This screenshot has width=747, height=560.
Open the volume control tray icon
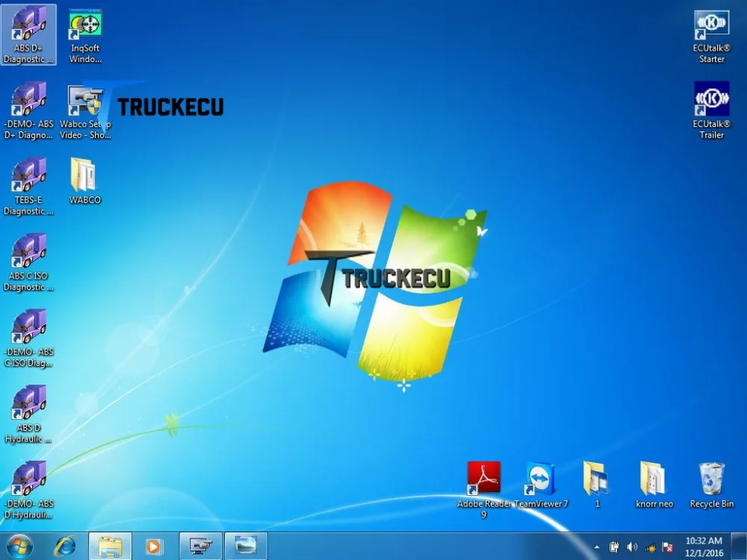point(632,547)
